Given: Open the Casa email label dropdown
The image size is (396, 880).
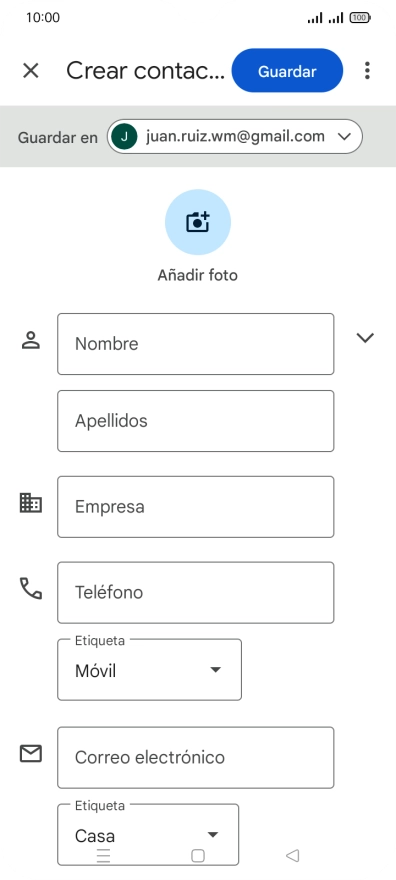Looking at the screenshot, I should click(x=148, y=835).
